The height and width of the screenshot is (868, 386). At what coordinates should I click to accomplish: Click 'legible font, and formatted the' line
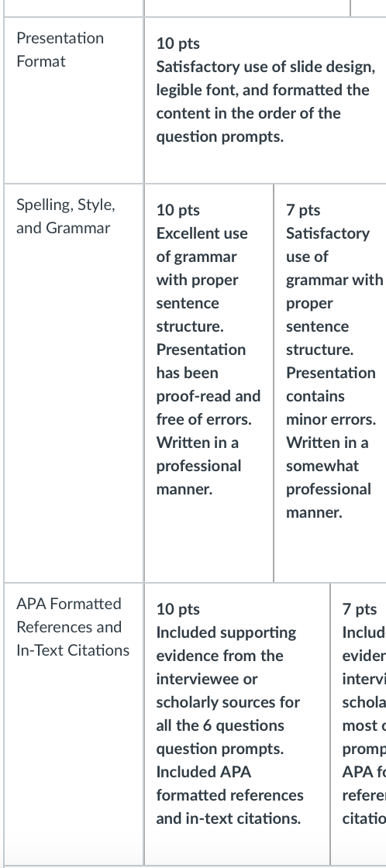[x=263, y=90]
